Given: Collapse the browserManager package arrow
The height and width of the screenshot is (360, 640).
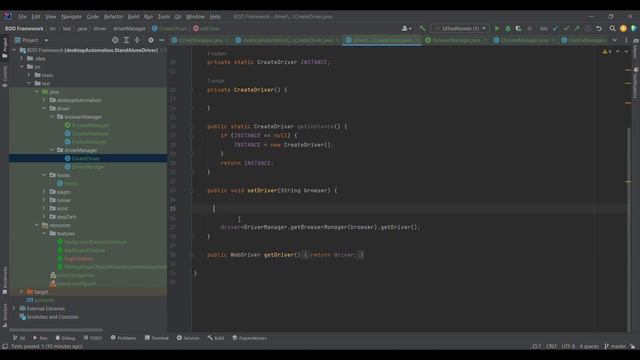Looking at the screenshot, I should (x=52, y=117).
